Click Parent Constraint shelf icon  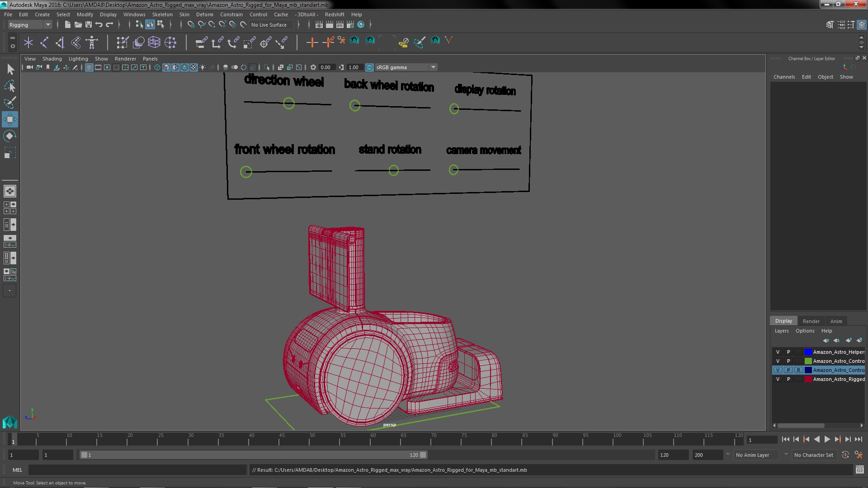(x=202, y=42)
